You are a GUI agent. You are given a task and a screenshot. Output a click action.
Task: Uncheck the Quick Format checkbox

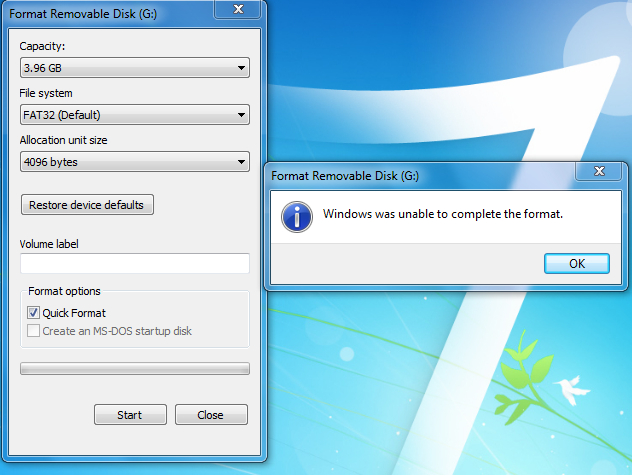tap(33, 313)
